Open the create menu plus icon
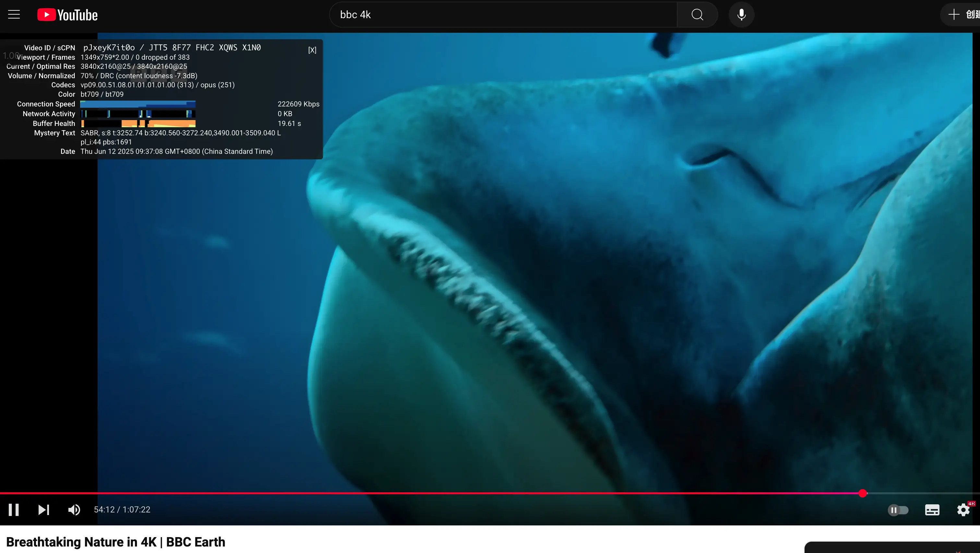 pos(953,14)
